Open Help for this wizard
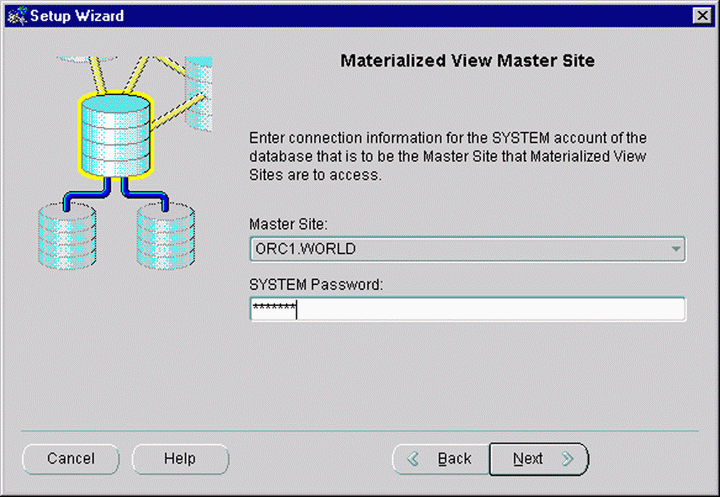Viewport: 720px width, 497px height. click(x=180, y=459)
